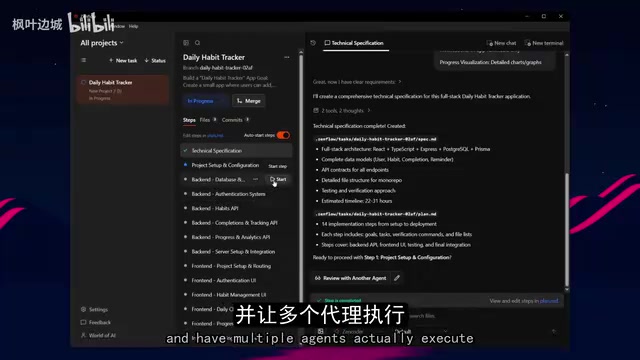Open the plan.md link under tabs
This screenshot has width=640, height=360.
pyautogui.click(x=215, y=136)
